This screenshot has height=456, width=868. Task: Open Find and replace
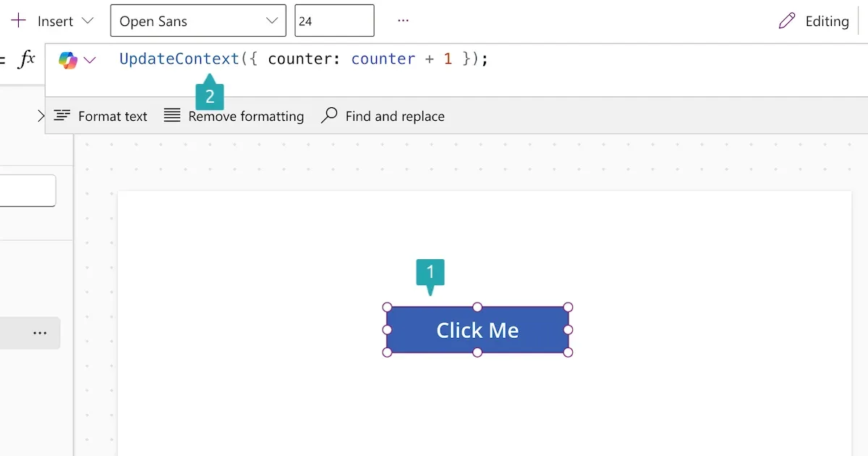(383, 116)
